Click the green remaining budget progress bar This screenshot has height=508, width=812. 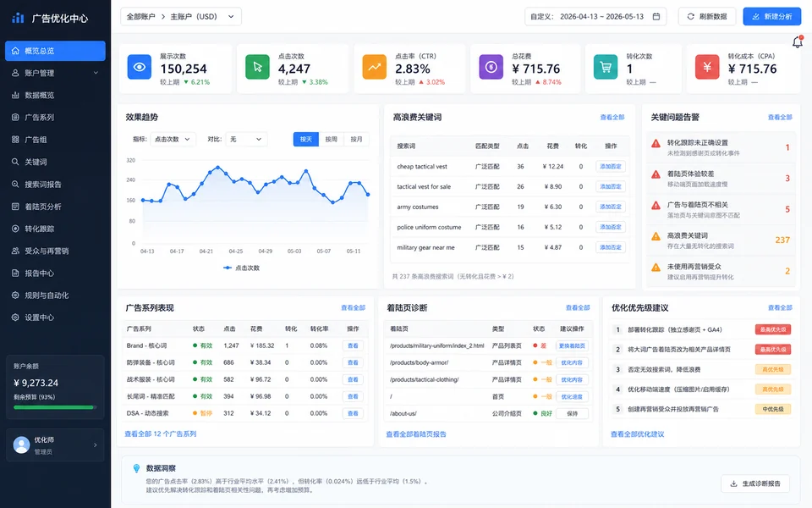pyautogui.click(x=55, y=407)
